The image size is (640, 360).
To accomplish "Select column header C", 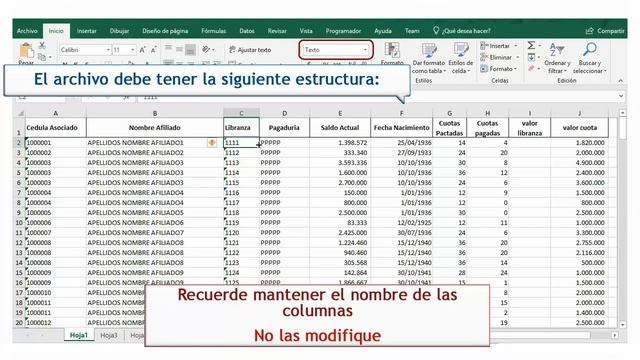I will coord(241,113).
